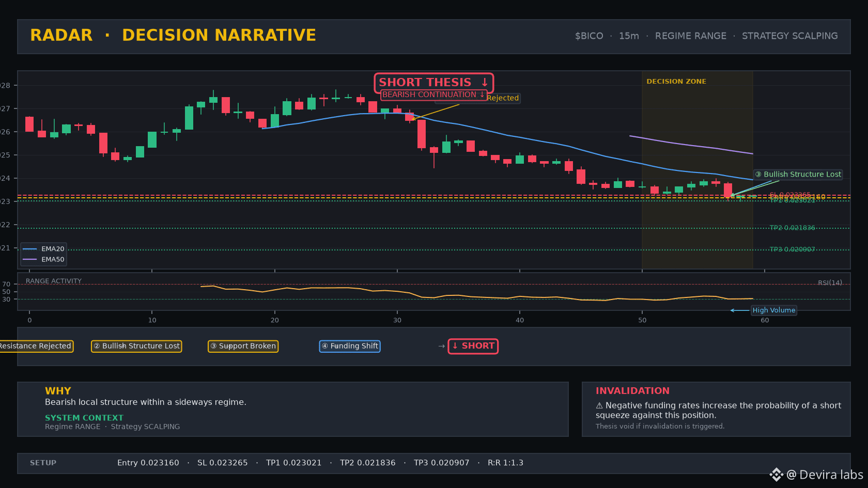Click the INVALIDATION heading
Image resolution: width=868 pixels, height=488 pixels.
632,391
